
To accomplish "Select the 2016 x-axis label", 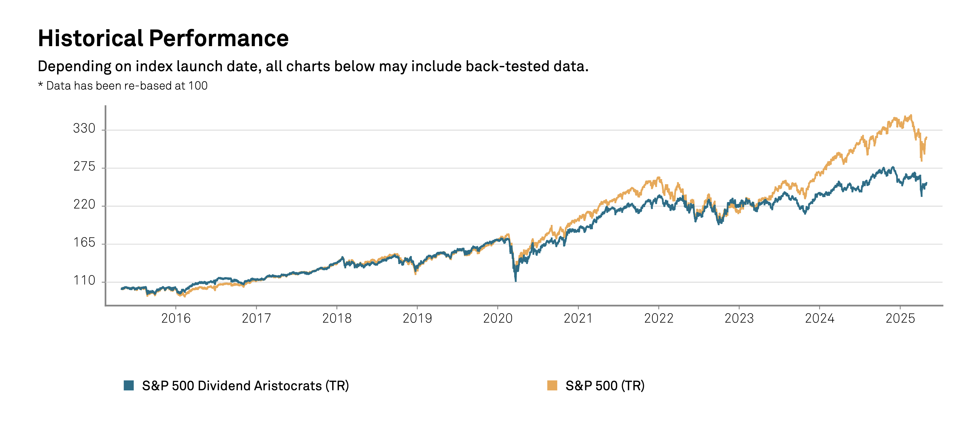I will (176, 318).
